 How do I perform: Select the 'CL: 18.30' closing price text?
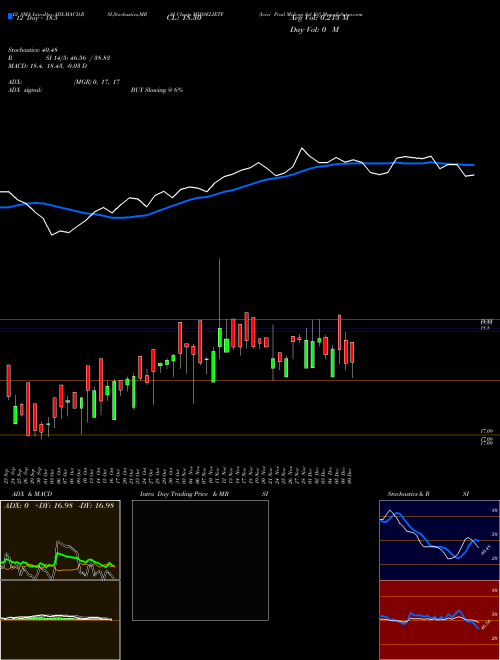coord(184,19)
